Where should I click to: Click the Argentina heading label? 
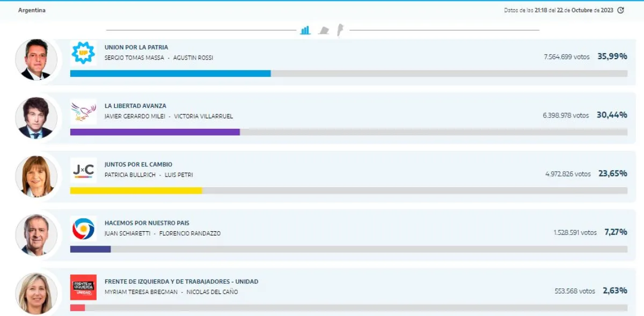(32, 10)
